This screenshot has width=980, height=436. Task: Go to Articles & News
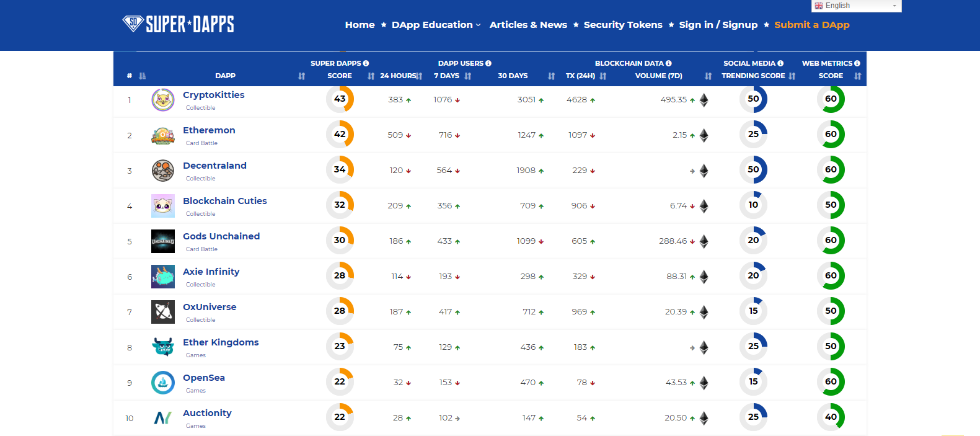528,25
